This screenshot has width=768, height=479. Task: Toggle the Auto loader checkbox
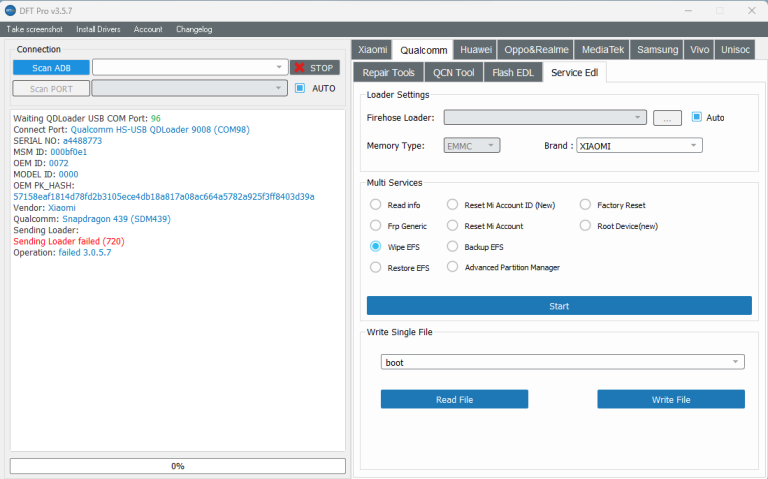696,117
